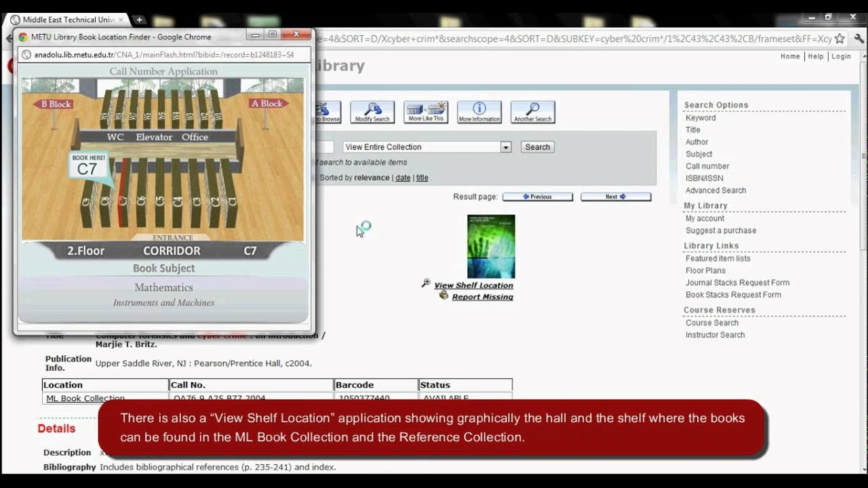Click the popup window address bar
The image size is (868, 488).
165,55
